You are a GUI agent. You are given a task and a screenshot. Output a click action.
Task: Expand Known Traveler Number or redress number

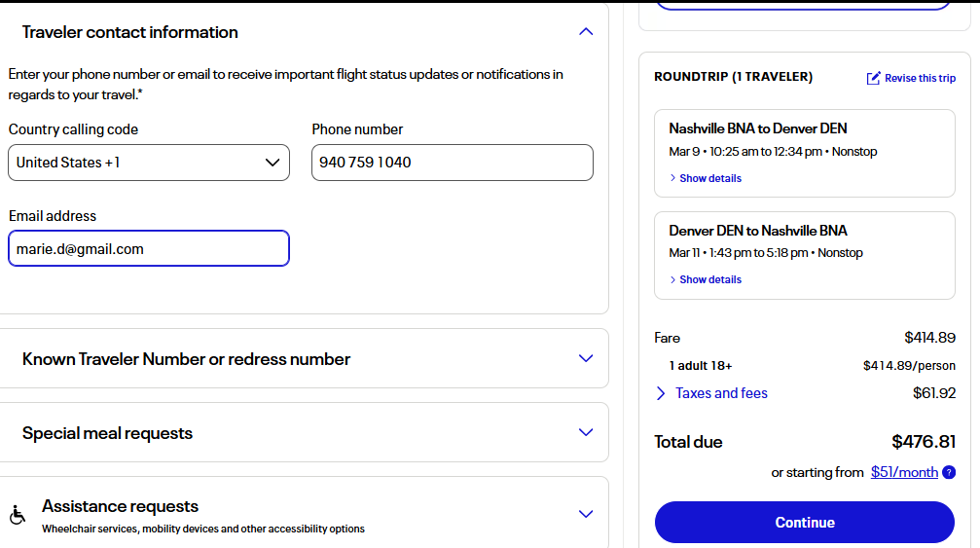click(x=586, y=358)
